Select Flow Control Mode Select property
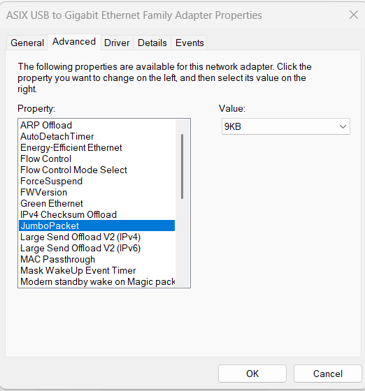The width and height of the screenshot is (365, 391). tap(97, 170)
